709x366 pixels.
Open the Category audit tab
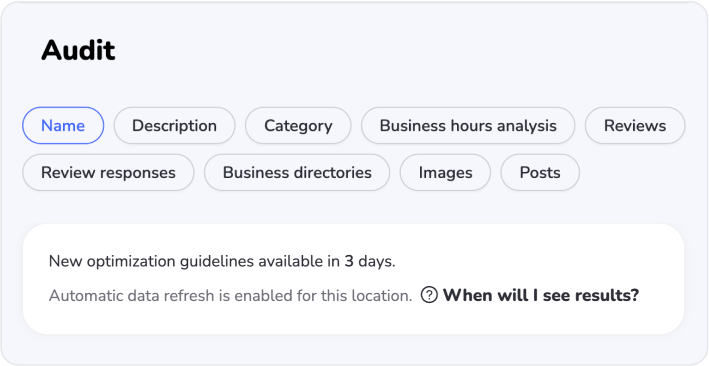point(298,126)
